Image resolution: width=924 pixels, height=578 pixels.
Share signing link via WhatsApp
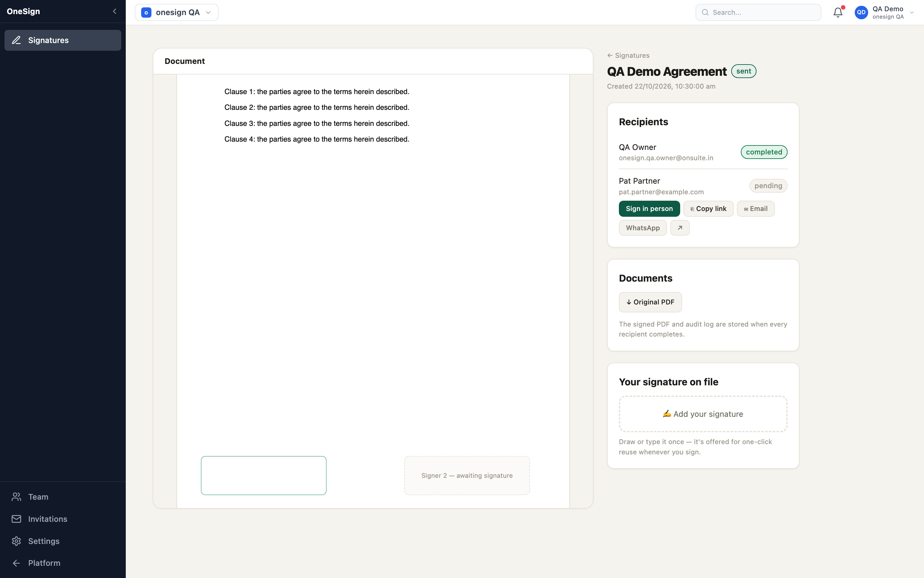[x=643, y=228]
